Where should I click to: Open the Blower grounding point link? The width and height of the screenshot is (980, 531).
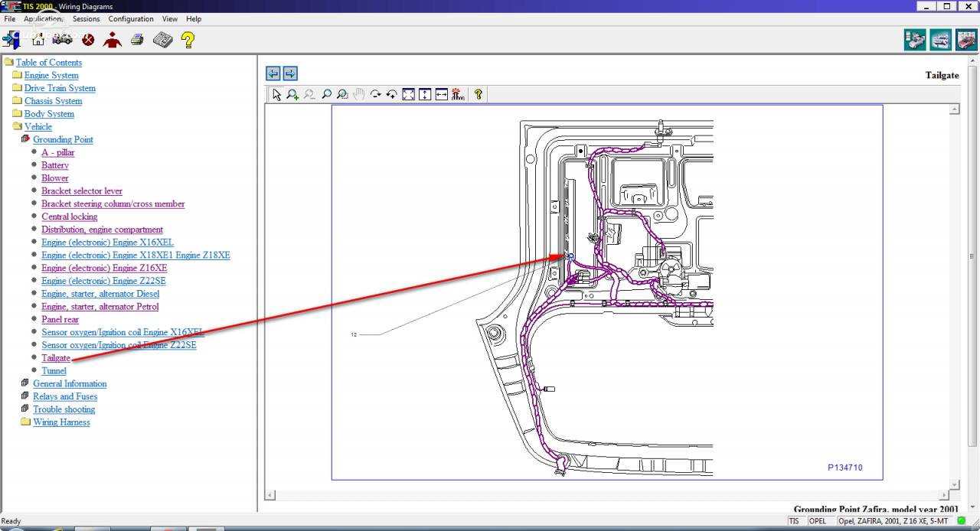coord(55,178)
